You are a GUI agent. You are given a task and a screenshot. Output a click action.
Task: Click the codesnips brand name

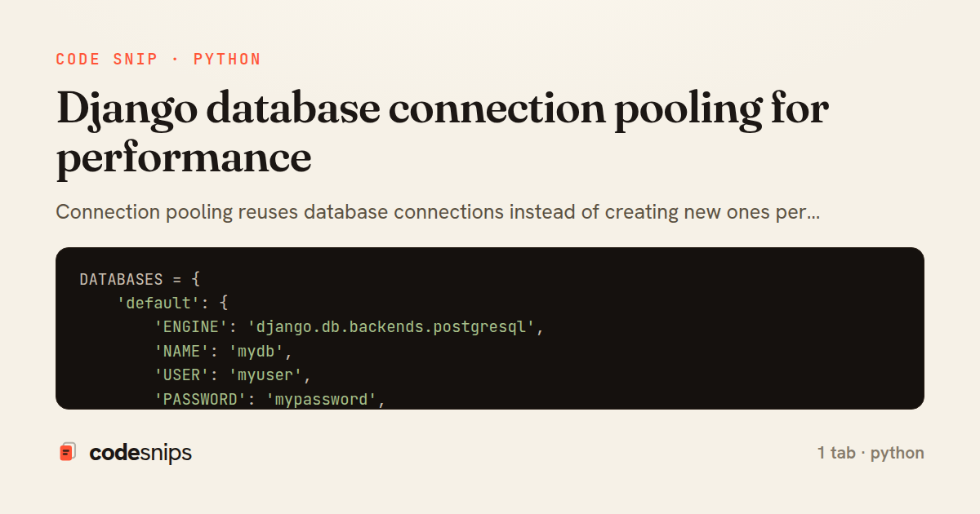click(140, 453)
